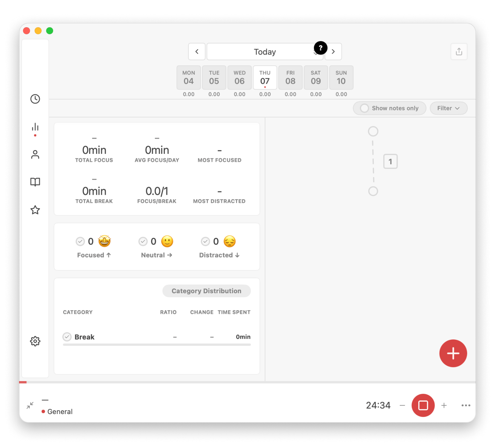Image resolution: width=495 pixels, height=448 pixels.
Task: Open the Today period dropdown
Action: point(265,51)
